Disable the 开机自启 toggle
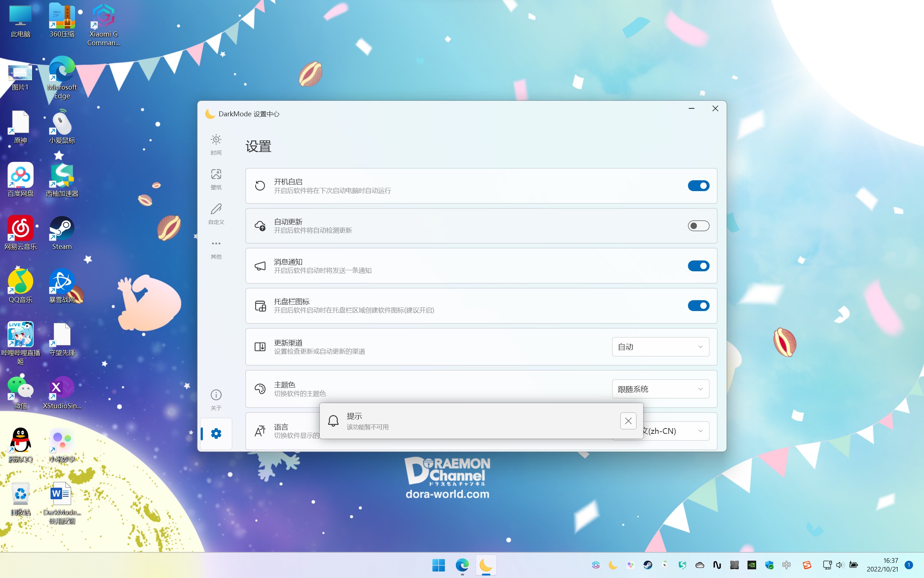 pos(698,186)
